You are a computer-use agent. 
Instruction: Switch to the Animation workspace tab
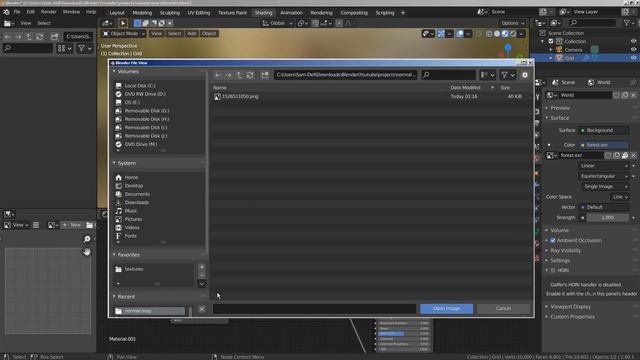click(x=291, y=13)
